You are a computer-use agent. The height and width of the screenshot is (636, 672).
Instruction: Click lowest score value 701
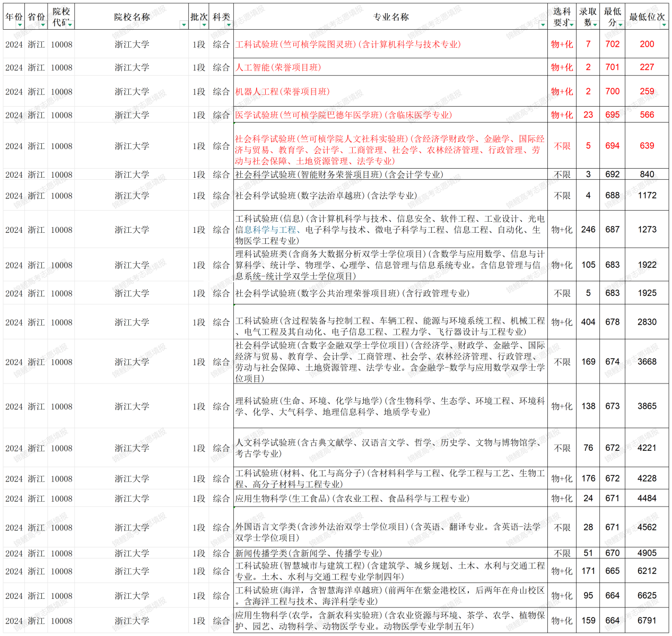point(612,67)
